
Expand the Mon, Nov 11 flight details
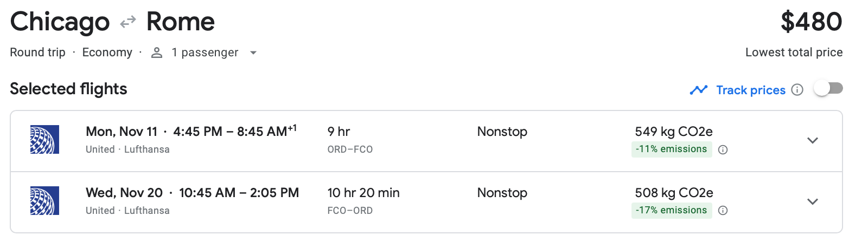(x=812, y=140)
